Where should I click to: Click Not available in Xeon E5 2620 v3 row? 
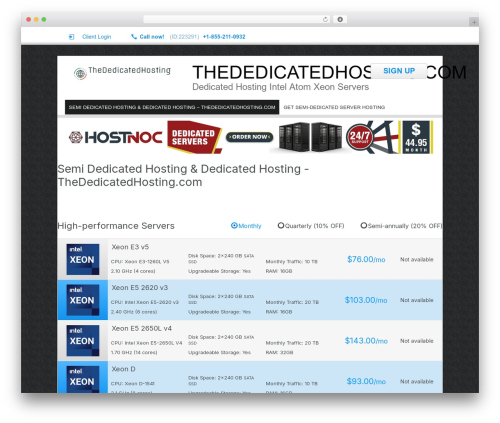click(x=417, y=300)
